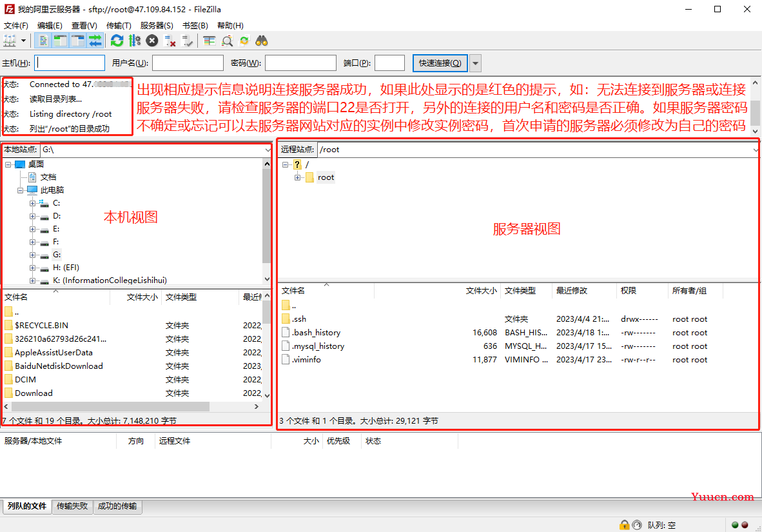The width and height of the screenshot is (762, 532).
Task: Select .viminfo file icon
Action: (x=286, y=360)
